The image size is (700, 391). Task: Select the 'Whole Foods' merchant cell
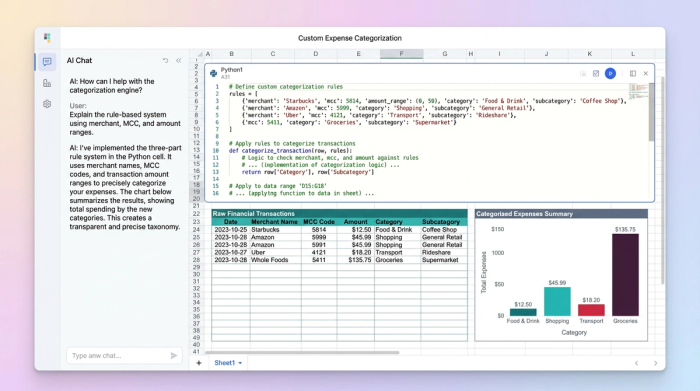click(x=275, y=260)
